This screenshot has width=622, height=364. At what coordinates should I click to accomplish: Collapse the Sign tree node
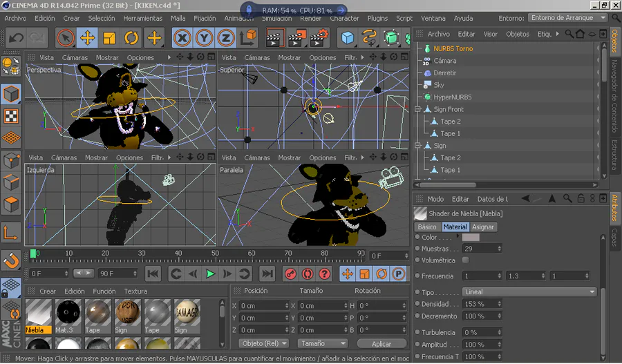[x=417, y=146]
